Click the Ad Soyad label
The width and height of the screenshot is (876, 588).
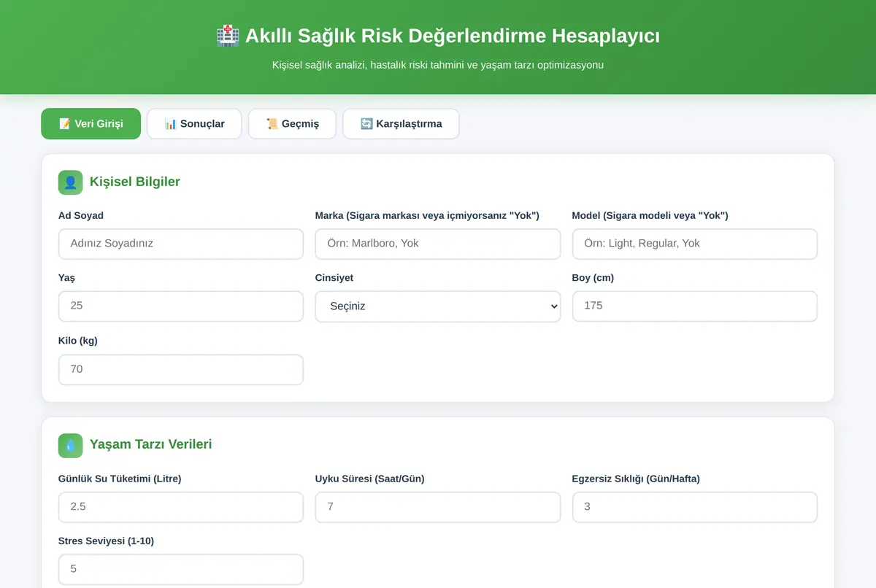(x=81, y=215)
